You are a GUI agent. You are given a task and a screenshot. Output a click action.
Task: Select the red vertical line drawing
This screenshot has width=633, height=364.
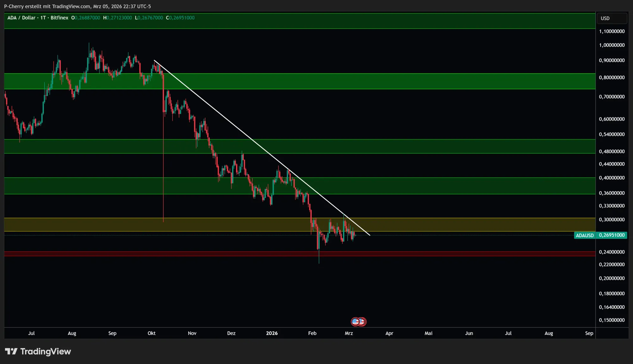(164, 158)
